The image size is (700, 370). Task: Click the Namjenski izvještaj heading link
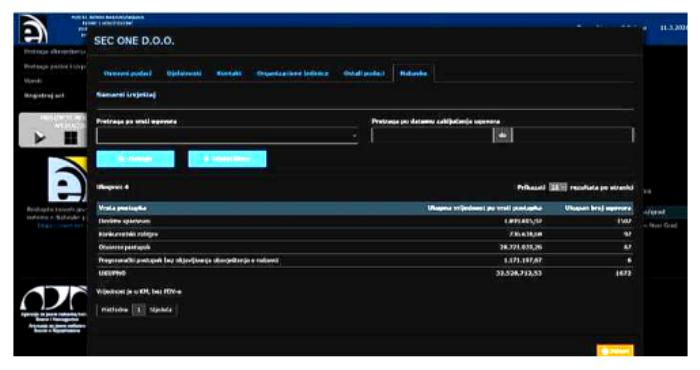click(126, 95)
